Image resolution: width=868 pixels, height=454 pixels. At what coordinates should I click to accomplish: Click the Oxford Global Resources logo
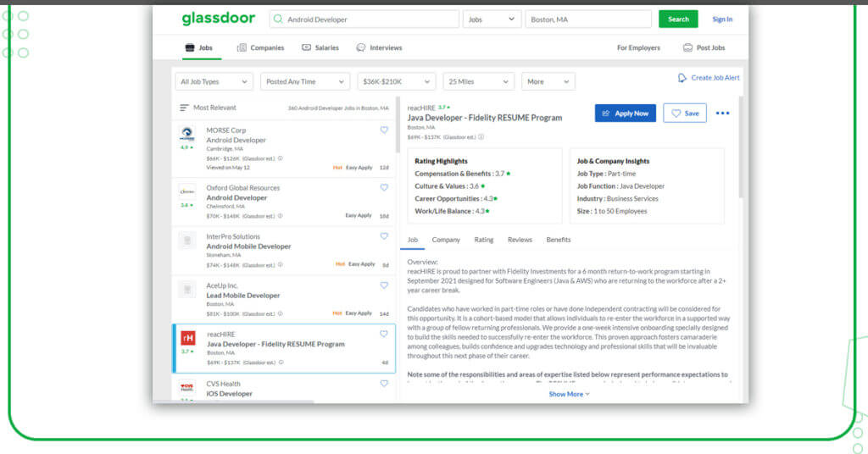tap(187, 192)
